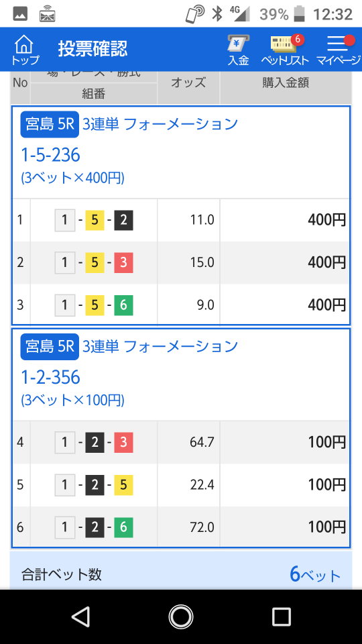This screenshot has width=362, height=644.
Task: Tap the 1-5-236 formation combination link
Action: (x=50, y=155)
